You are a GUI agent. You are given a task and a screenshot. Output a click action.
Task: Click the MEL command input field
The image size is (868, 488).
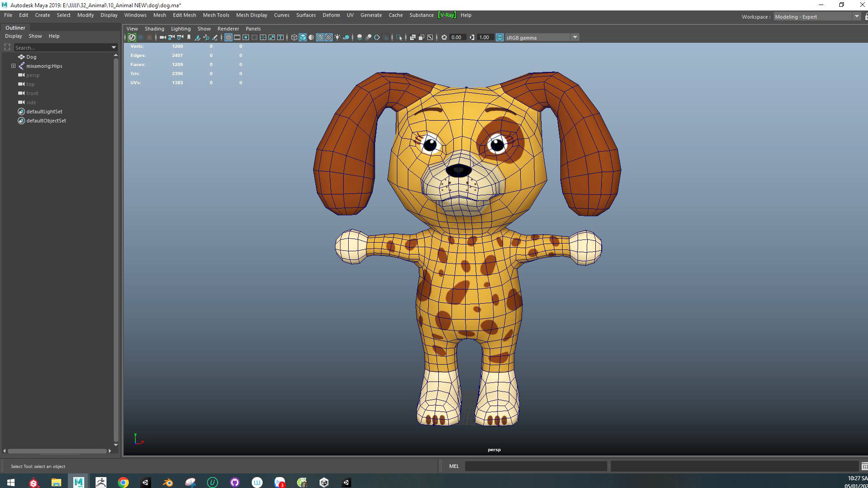(x=536, y=466)
